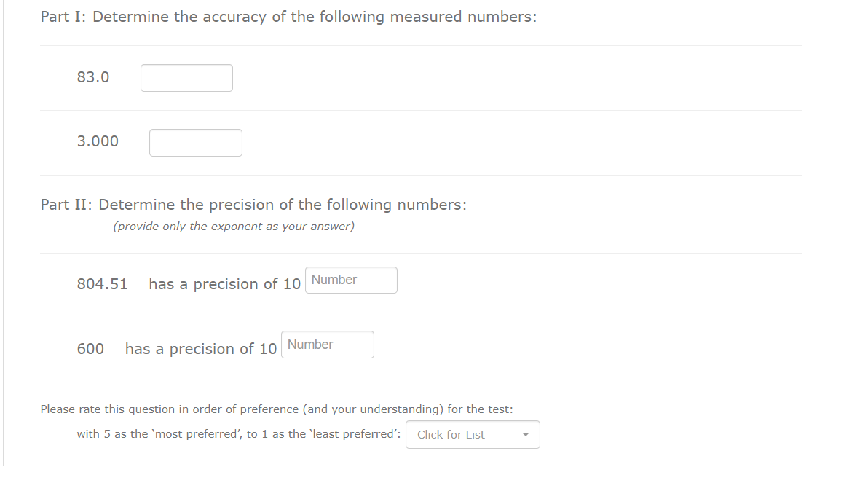
Task: Click the accuracy answer box for 83.0
Action: 186,78
